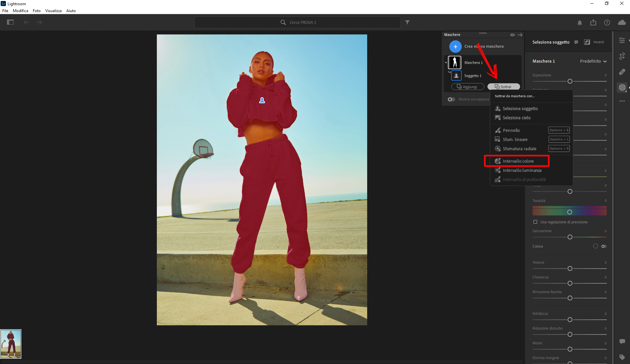Choose Intervallo colore from menu
This screenshot has height=364, width=630.
(518, 161)
